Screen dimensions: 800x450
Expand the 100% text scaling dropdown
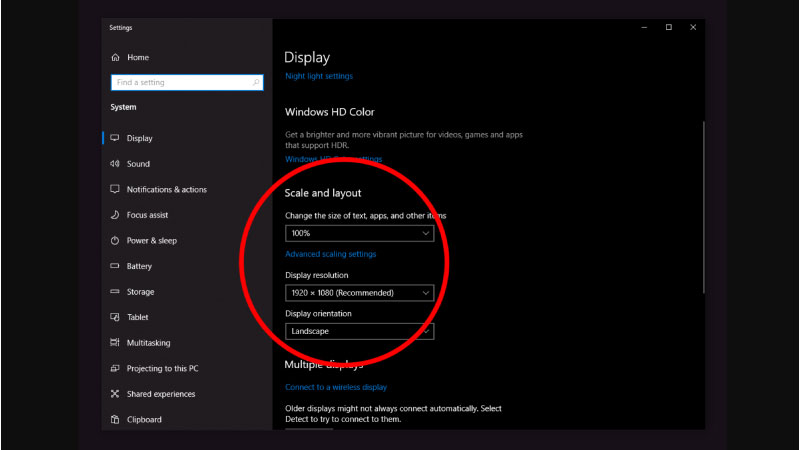(359, 233)
